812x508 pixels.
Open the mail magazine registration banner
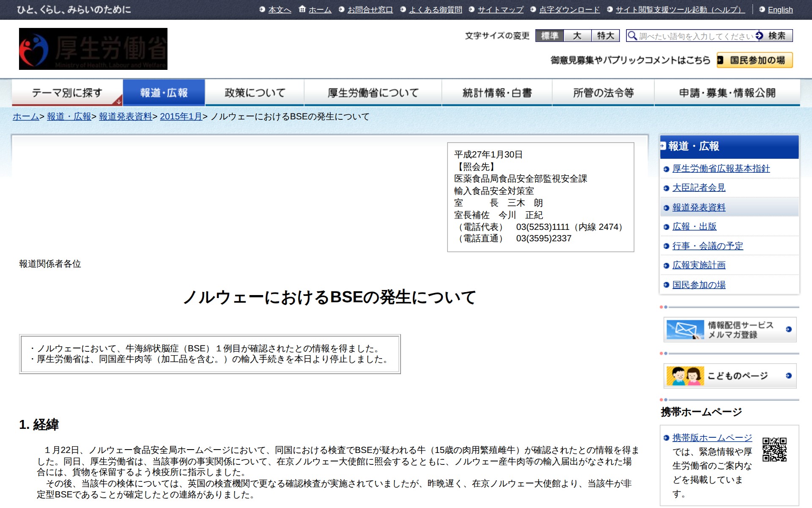(x=730, y=329)
